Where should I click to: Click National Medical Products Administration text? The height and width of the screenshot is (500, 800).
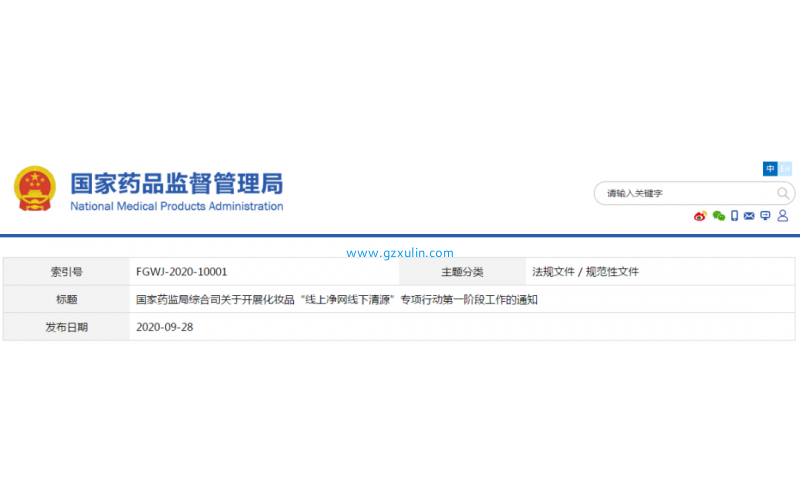pyautogui.click(x=177, y=206)
